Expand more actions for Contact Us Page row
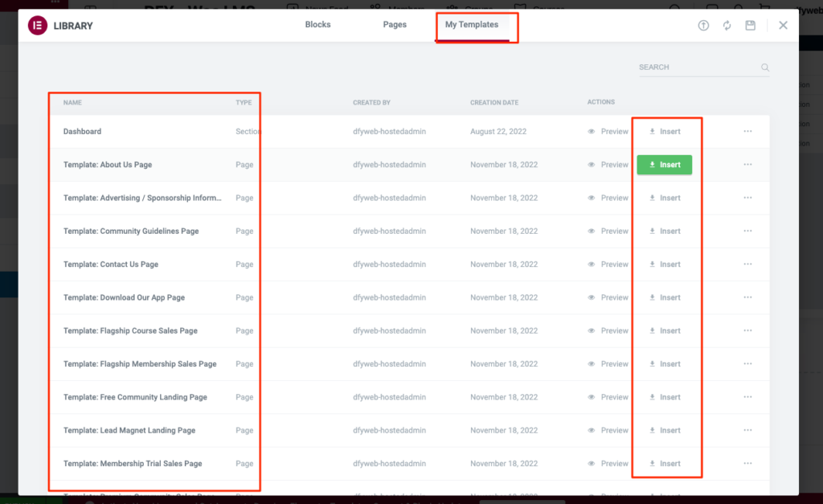 (747, 264)
